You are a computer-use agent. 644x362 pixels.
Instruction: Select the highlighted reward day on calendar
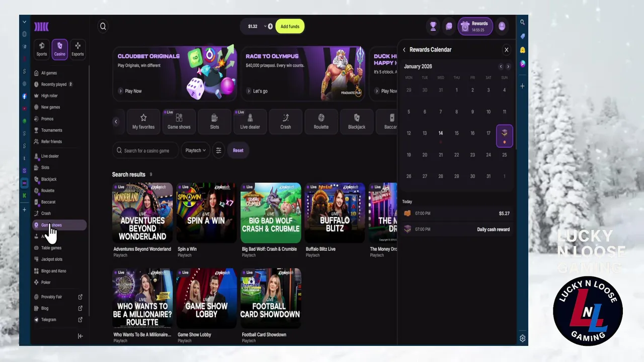505,136
